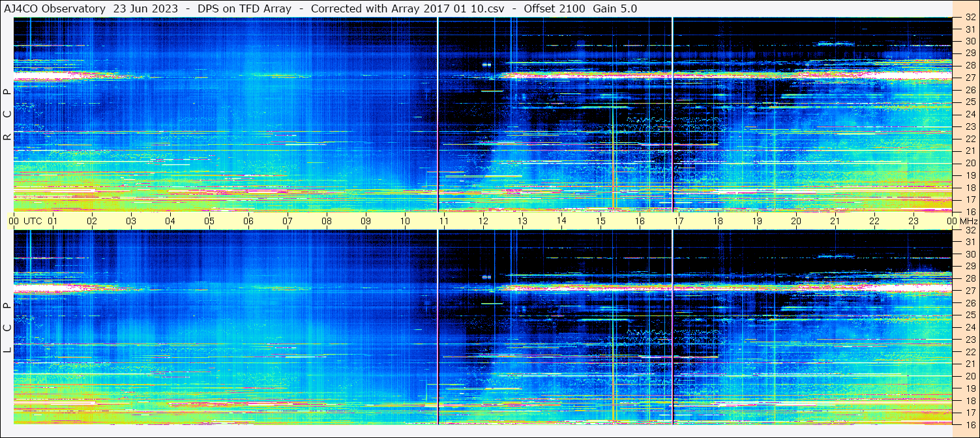Click the 11 hour label on the time axis
Image resolution: width=980 pixels, height=438 pixels.
[x=444, y=221]
